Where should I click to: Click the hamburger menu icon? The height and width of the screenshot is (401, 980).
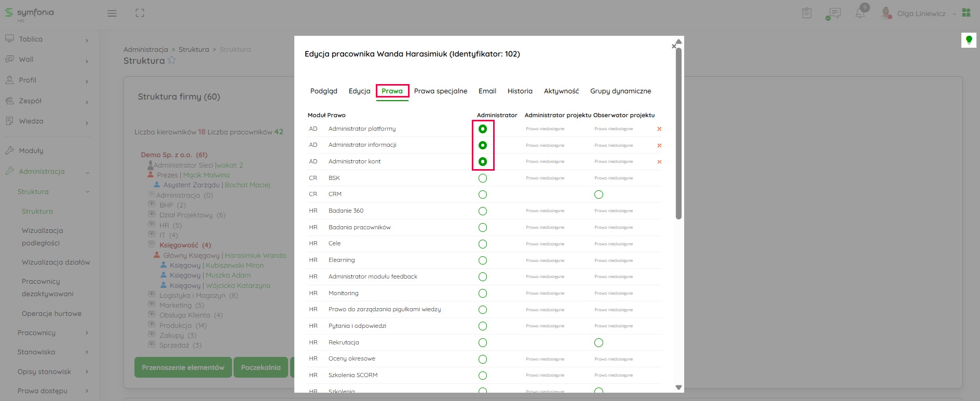[x=112, y=13]
